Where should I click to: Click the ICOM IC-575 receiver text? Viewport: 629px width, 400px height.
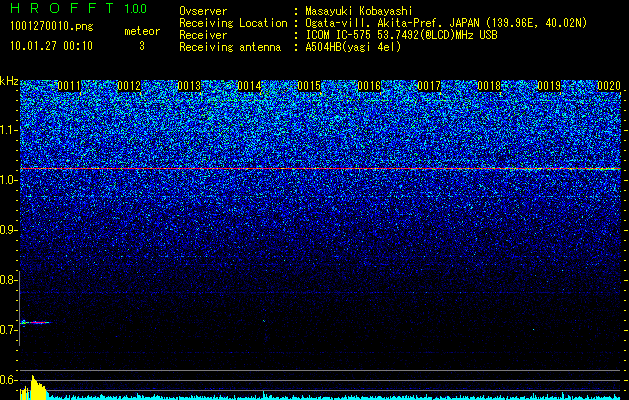point(401,35)
